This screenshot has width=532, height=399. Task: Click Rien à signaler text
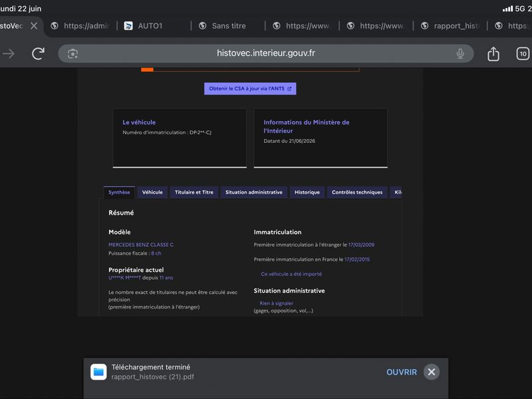click(277, 303)
